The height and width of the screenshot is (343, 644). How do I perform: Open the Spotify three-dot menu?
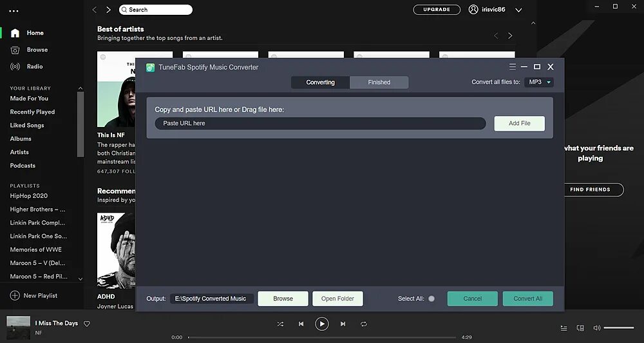click(14, 11)
